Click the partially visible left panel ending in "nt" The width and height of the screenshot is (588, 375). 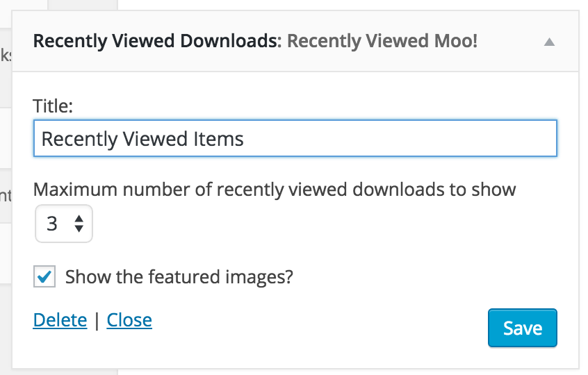click(x=6, y=197)
